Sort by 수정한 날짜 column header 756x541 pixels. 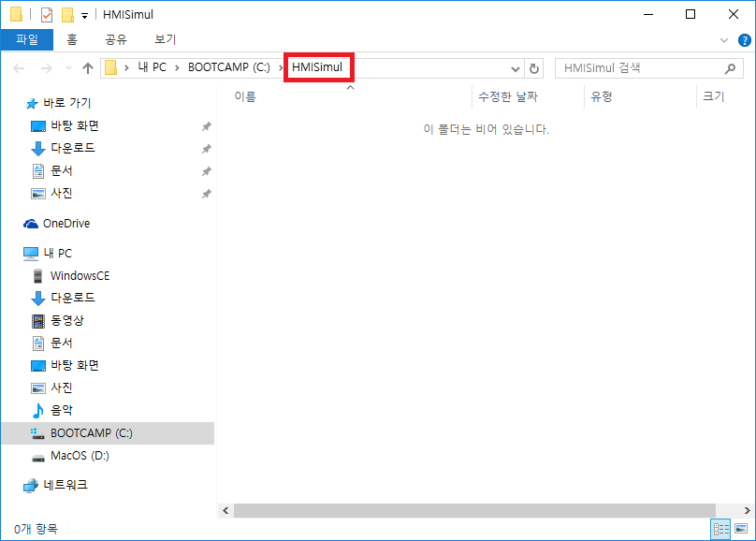508,96
